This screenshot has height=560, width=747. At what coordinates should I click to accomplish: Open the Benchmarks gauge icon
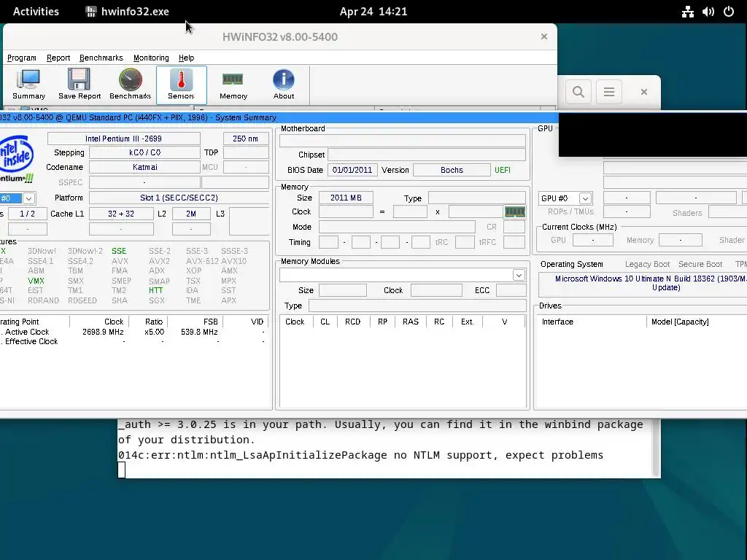coord(130,85)
